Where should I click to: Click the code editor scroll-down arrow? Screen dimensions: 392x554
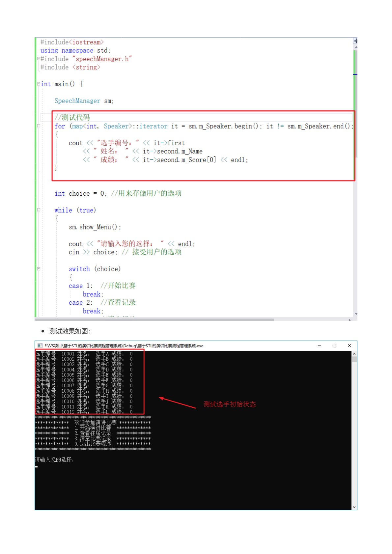356,314
